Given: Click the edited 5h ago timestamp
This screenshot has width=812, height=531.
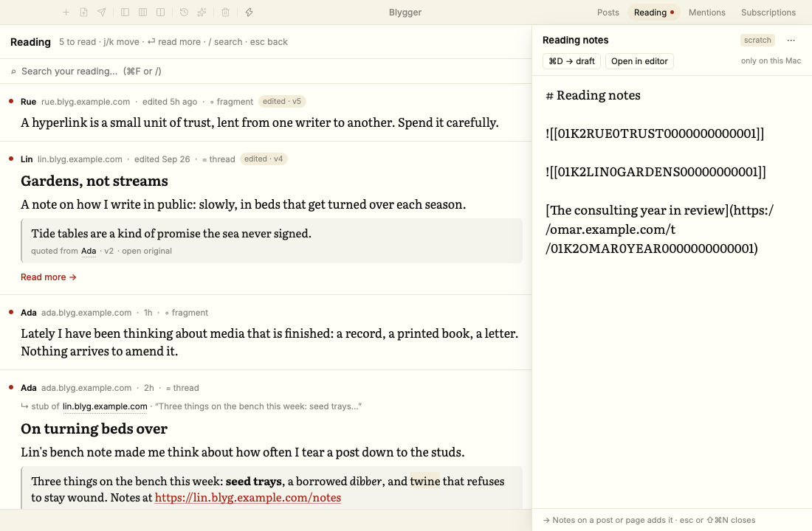Looking at the screenshot, I should tap(170, 102).
